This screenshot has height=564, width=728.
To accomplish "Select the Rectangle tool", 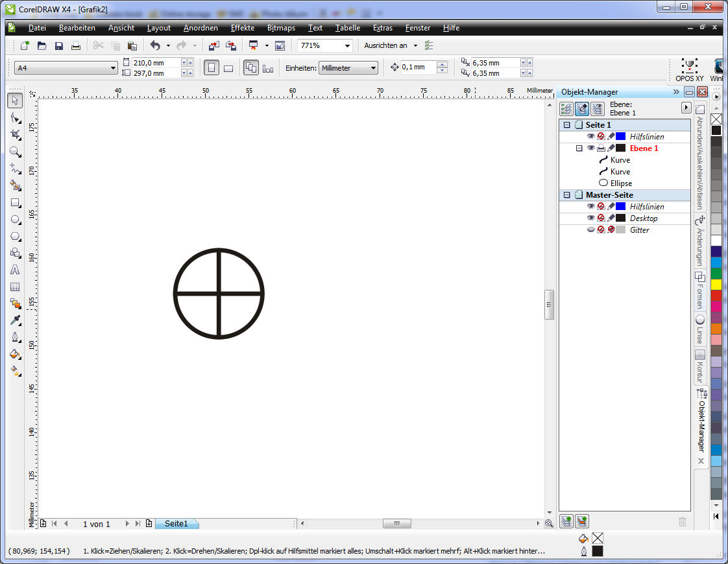I will pos(15,202).
